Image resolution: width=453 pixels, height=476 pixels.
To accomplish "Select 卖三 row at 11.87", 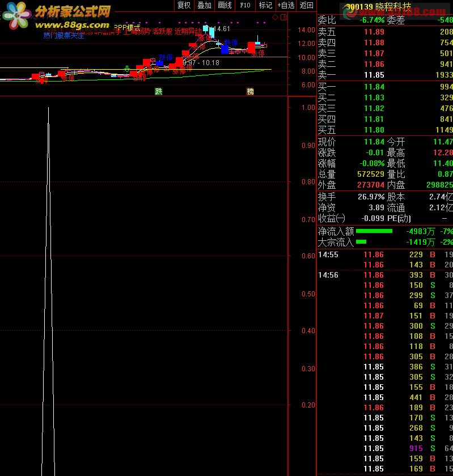I will pos(384,53).
